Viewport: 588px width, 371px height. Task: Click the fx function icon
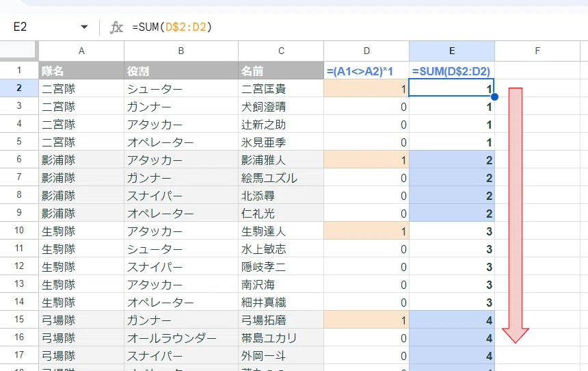116,27
